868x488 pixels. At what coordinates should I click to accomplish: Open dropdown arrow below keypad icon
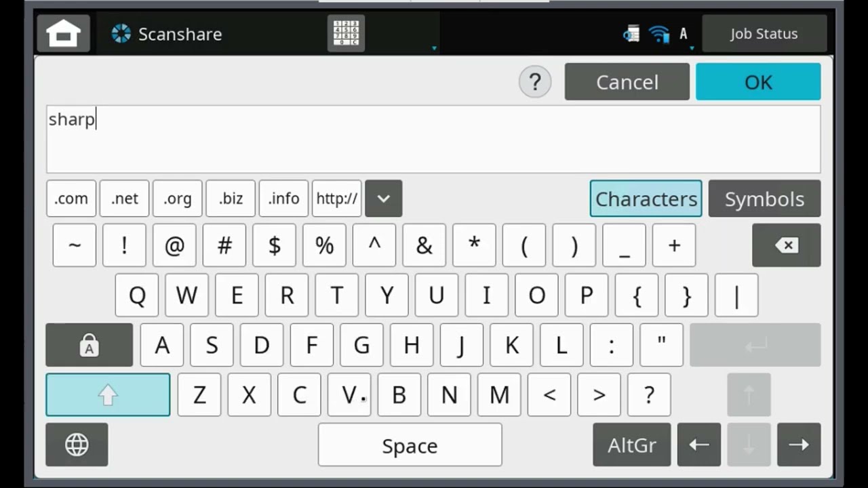(434, 48)
